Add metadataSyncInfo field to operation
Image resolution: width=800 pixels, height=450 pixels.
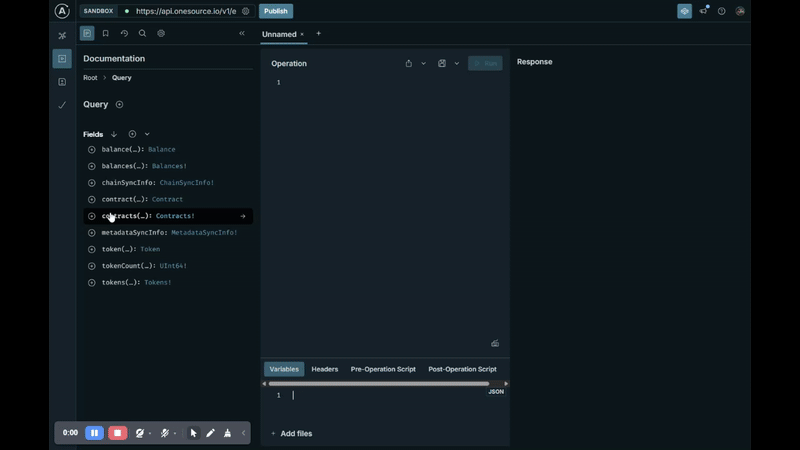91,233
